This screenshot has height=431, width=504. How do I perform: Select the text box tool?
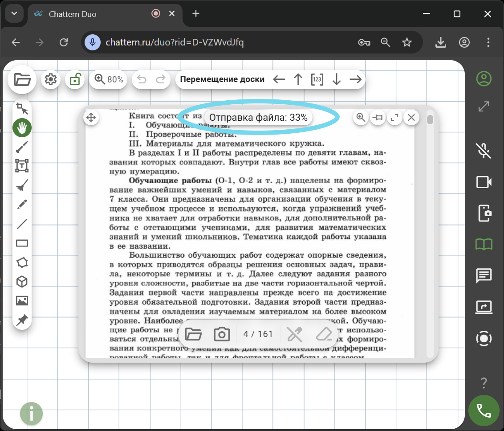click(x=22, y=166)
